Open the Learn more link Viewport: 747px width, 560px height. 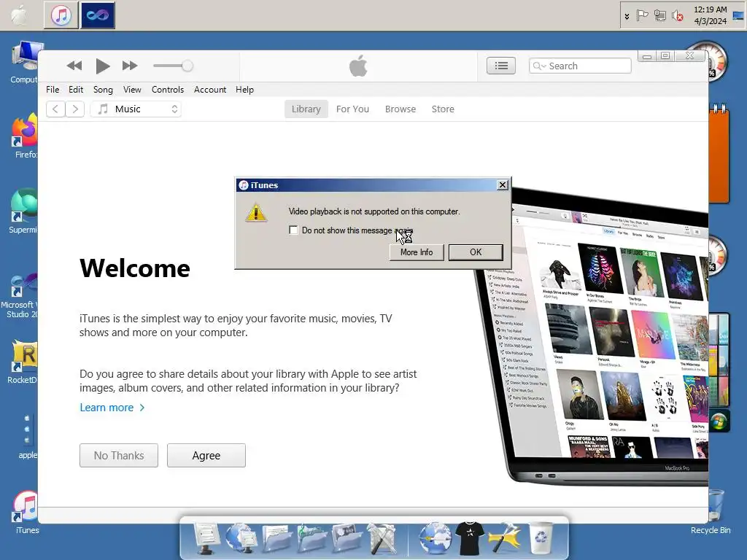[112, 408]
